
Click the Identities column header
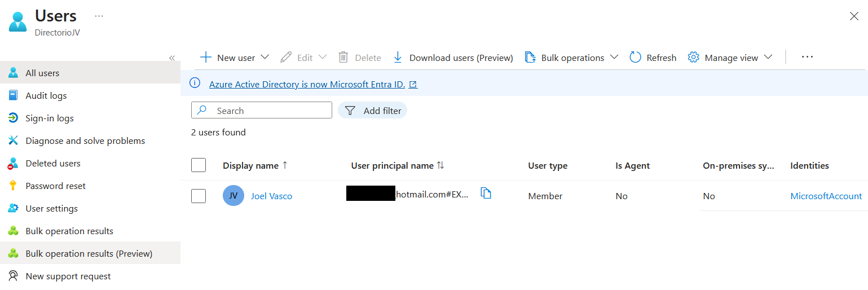coord(809,165)
